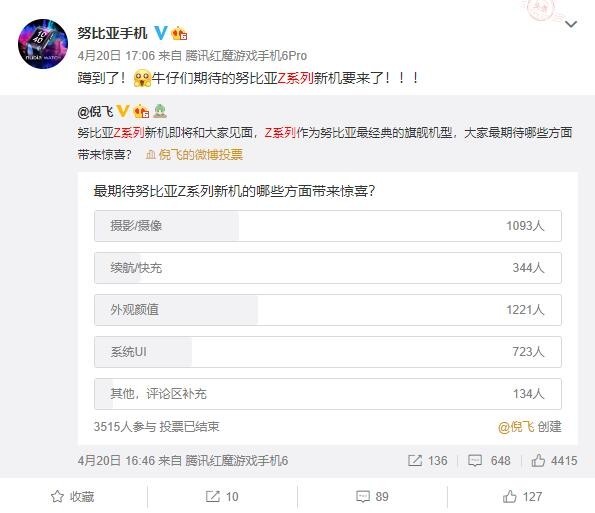Screen dimensions: 595x513
Task: Expand the post options chevron at top right
Action: pyautogui.click(x=571, y=24)
